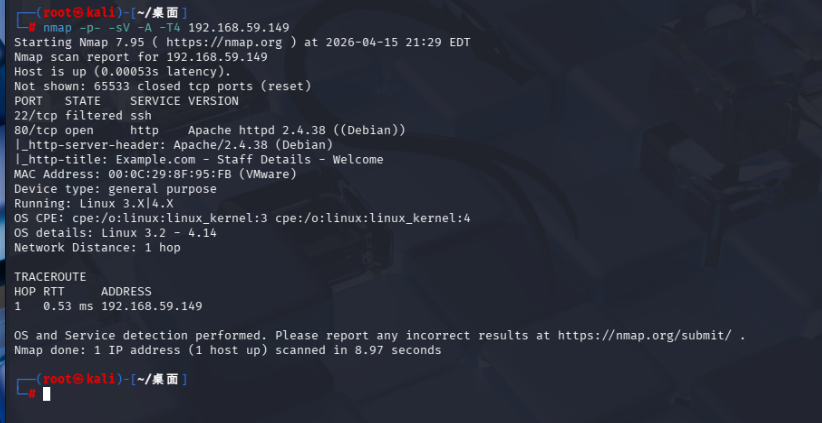Click the TRACEROUTE heading
822x423 pixels.
(x=50, y=276)
